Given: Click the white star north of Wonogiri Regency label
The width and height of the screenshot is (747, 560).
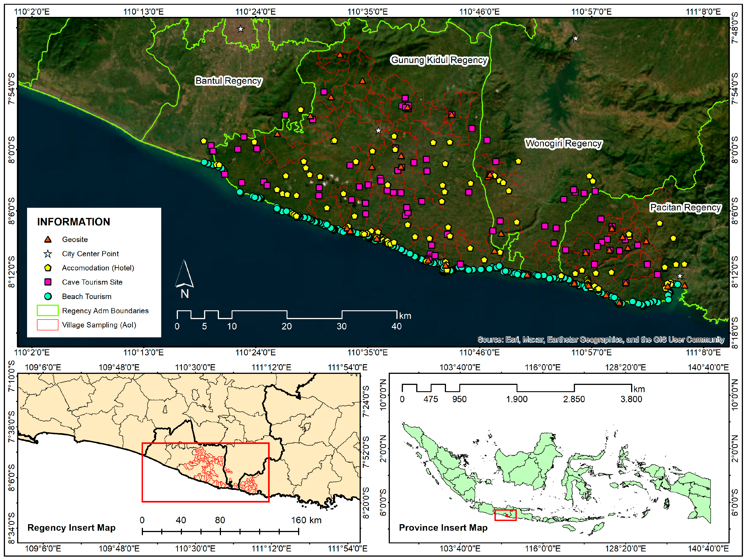Looking at the screenshot, I should [x=576, y=39].
